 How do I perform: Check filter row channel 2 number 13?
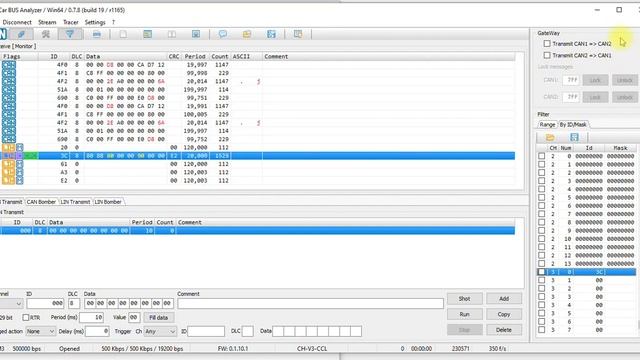click(x=542, y=263)
